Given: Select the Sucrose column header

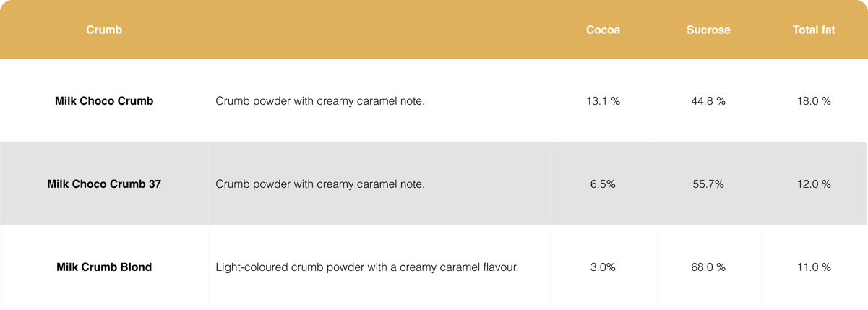Looking at the screenshot, I should click(708, 30).
